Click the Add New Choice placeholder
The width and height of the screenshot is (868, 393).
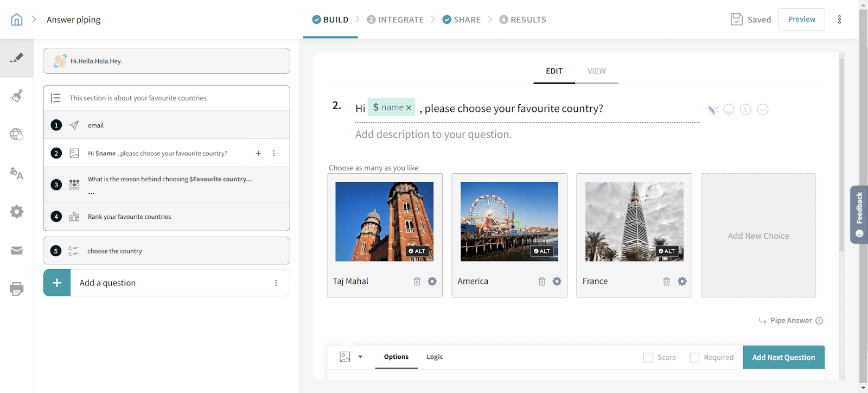coord(758,236)
